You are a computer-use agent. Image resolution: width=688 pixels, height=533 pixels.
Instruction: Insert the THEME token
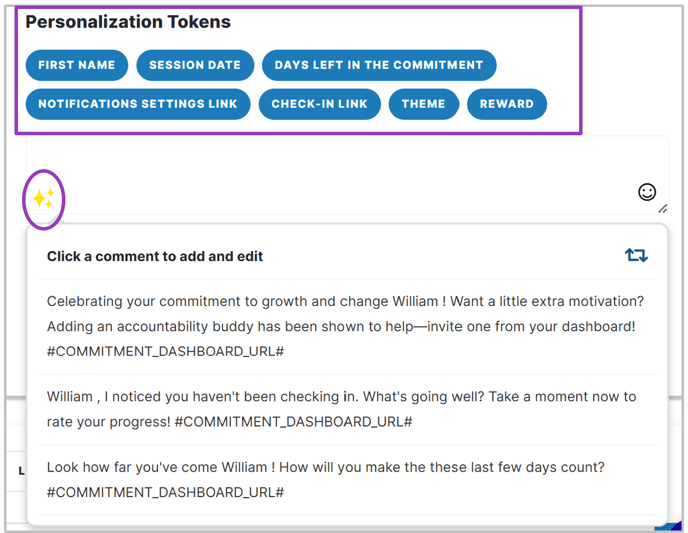click(x=423, y=104)
